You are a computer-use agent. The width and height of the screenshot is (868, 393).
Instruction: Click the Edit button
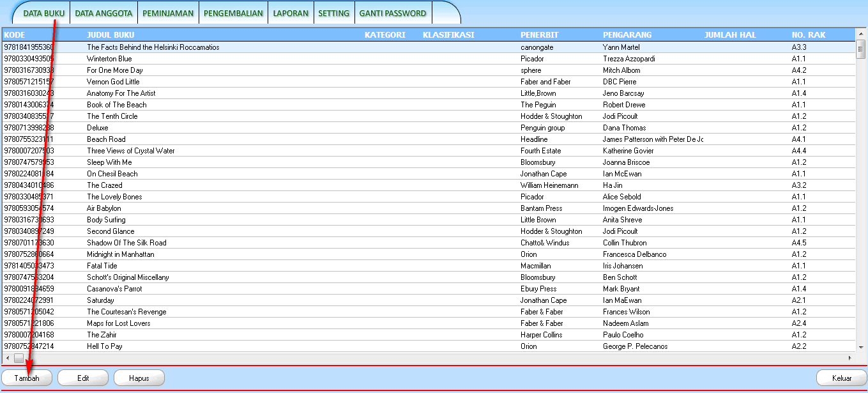point(83,378)
